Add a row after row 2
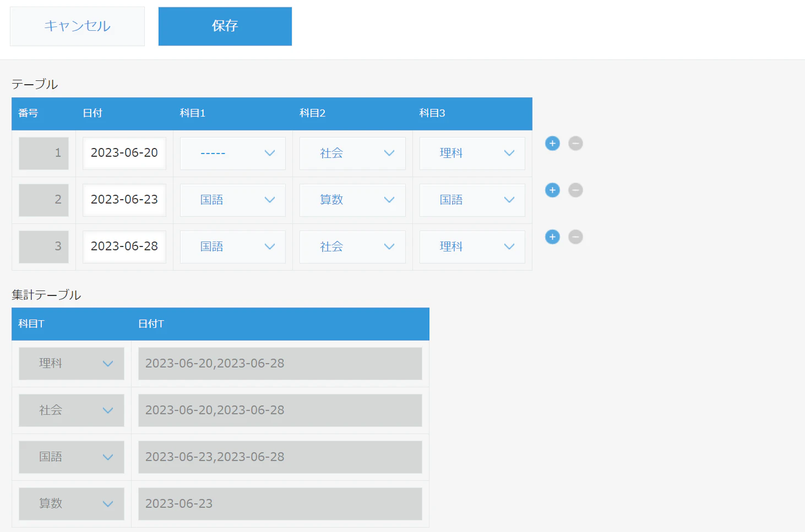The width and height of the screenshot is (805, 532). coord(552,190)
